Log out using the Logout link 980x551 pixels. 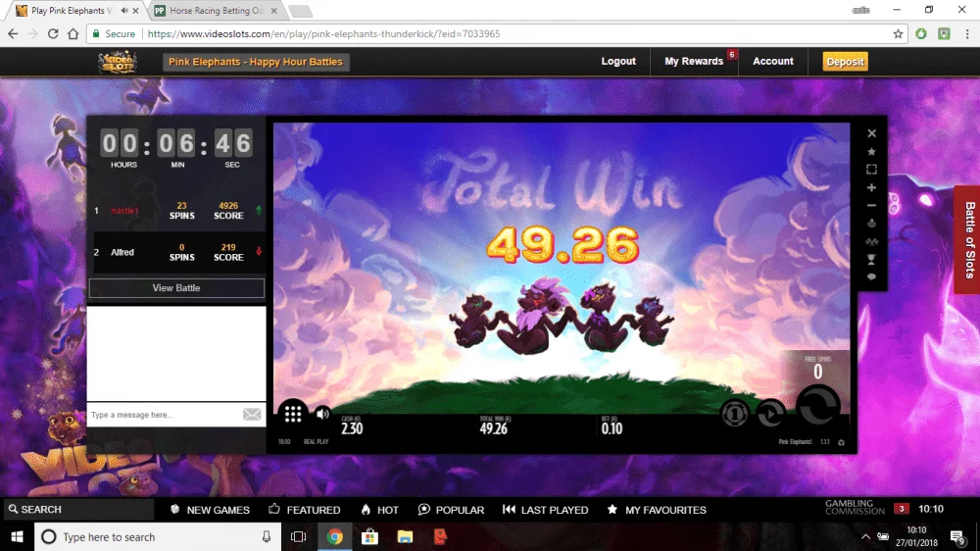[x=618, y=62]
